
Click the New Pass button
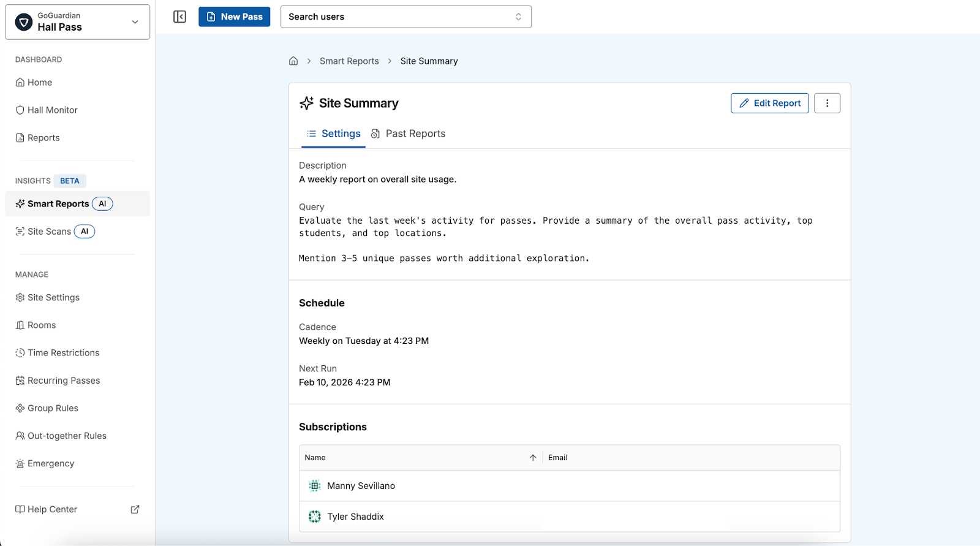click(x=234, y=17)
